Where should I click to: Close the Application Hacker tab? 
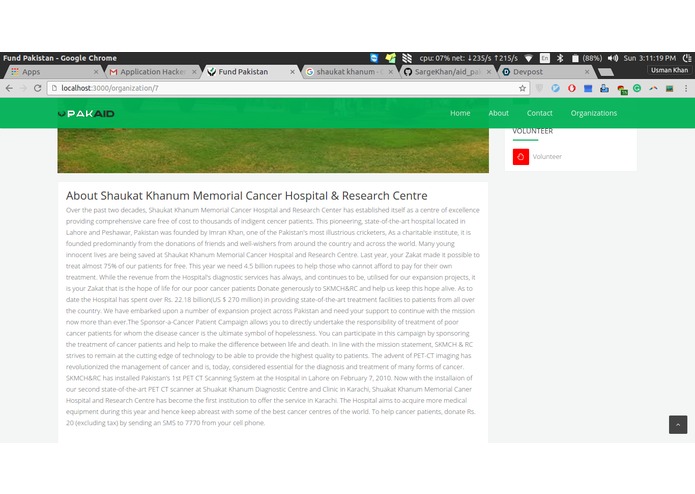(x=194, y=72)
